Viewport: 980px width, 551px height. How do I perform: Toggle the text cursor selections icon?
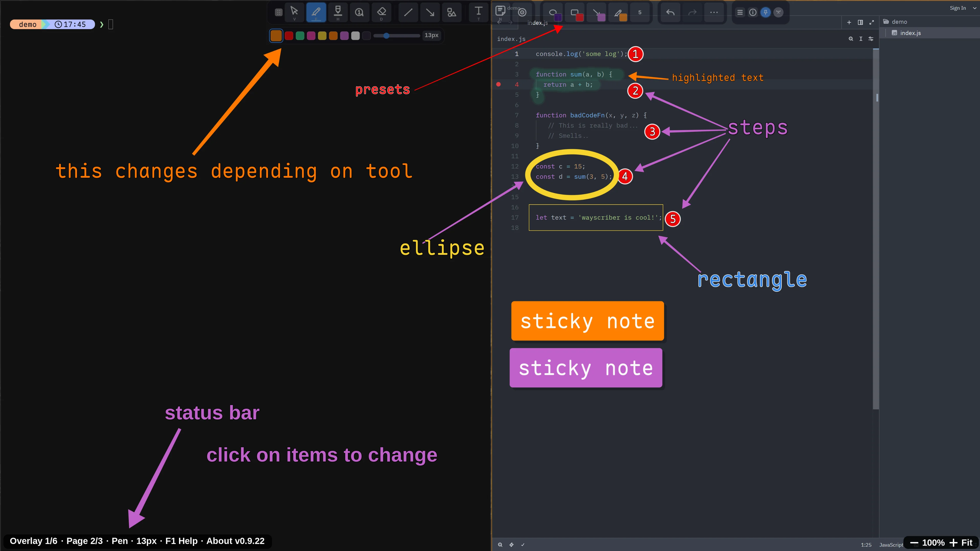point(861,39)
